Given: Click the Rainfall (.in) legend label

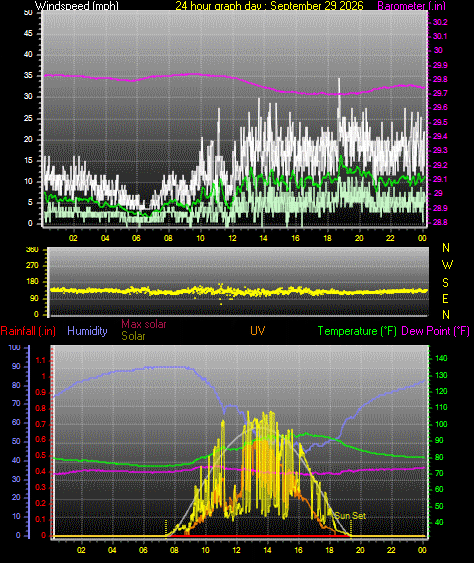Looking at the screenshot, I should (28, 331).
